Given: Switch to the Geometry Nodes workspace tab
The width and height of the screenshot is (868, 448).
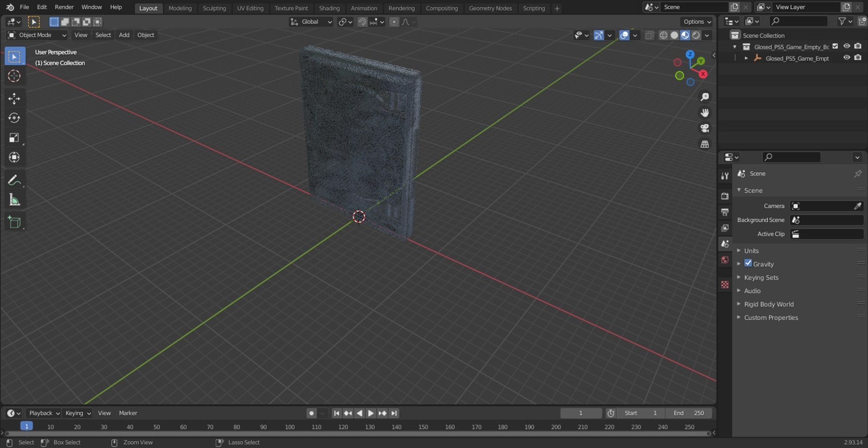Looking at the screenshot, I should point(490,8).
